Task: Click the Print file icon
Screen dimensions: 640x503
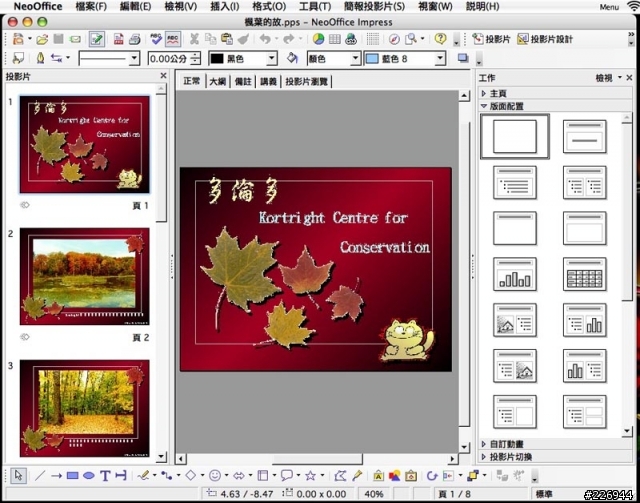Action: click(x=135, y=39)
